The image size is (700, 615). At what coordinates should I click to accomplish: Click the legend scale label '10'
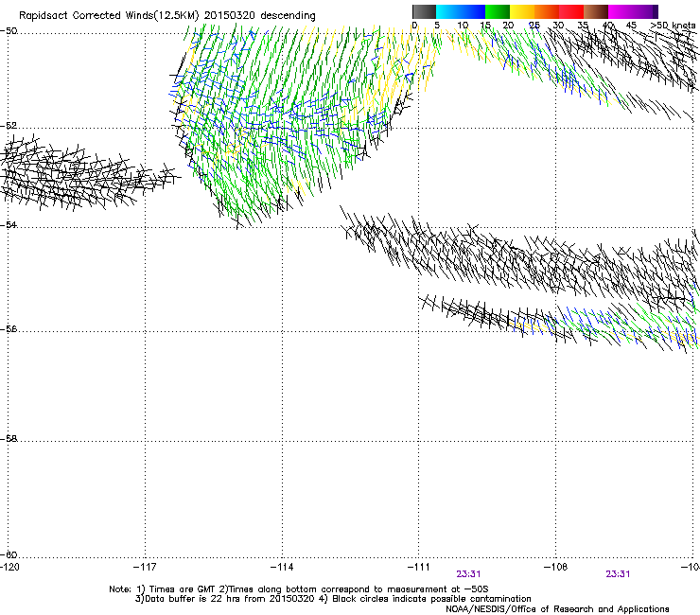[x=463, y=26]
